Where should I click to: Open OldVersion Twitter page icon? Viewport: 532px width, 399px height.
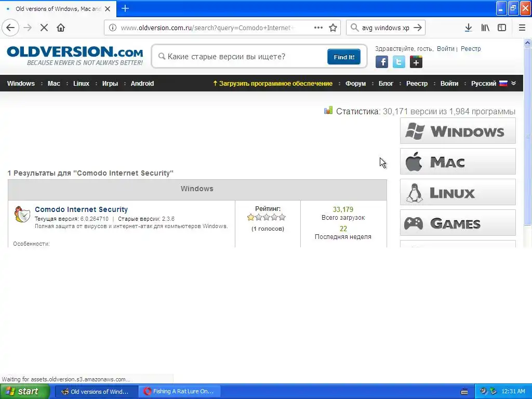pyautogui.click(x=399, y=62)
